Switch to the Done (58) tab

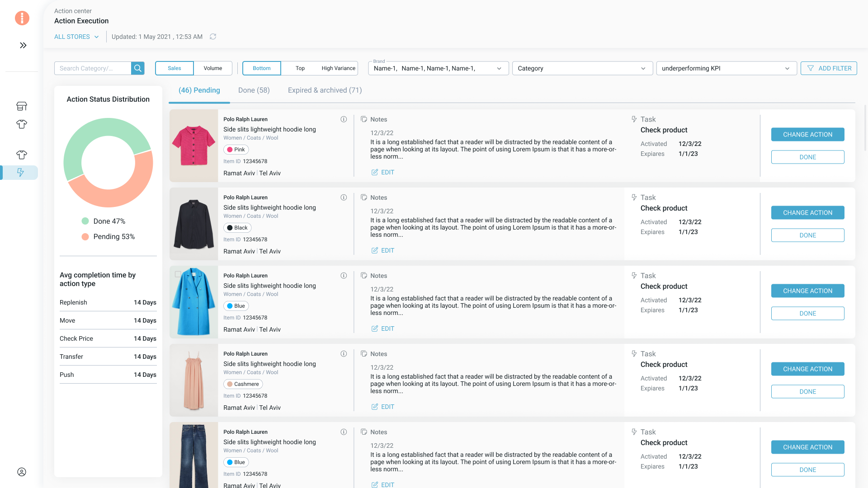tap(254, 90)
